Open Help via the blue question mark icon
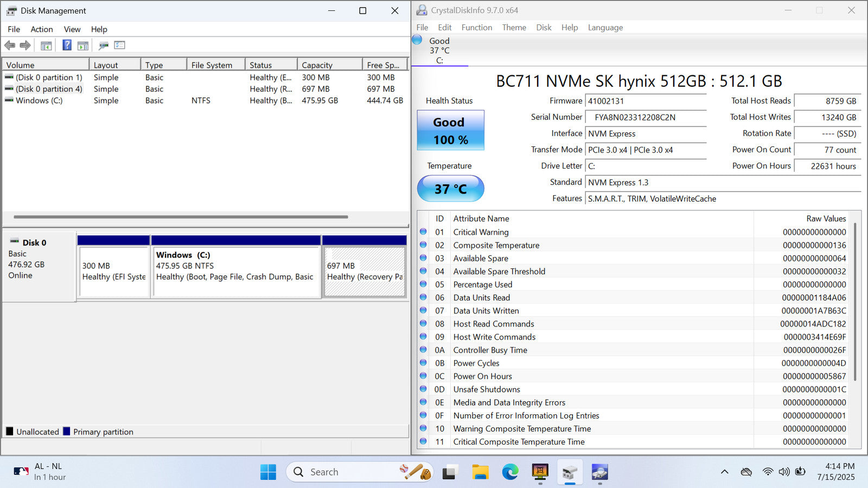Viewport: 868px width, 488px height. 67,46
